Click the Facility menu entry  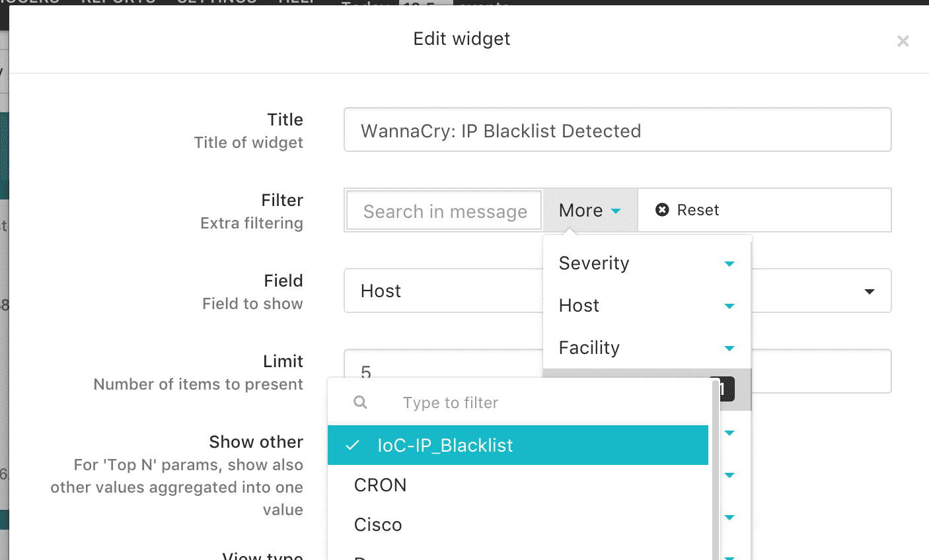coord(647,347)
